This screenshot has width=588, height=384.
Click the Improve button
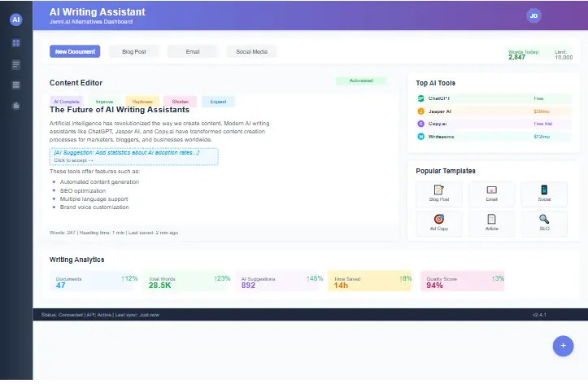click(104, 102)
